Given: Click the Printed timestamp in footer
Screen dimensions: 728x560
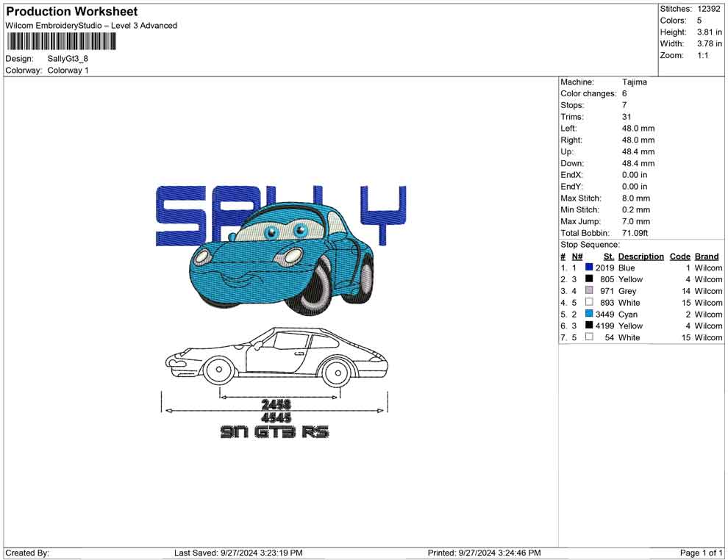Looking at the screenshot, I should coord(485,553).
